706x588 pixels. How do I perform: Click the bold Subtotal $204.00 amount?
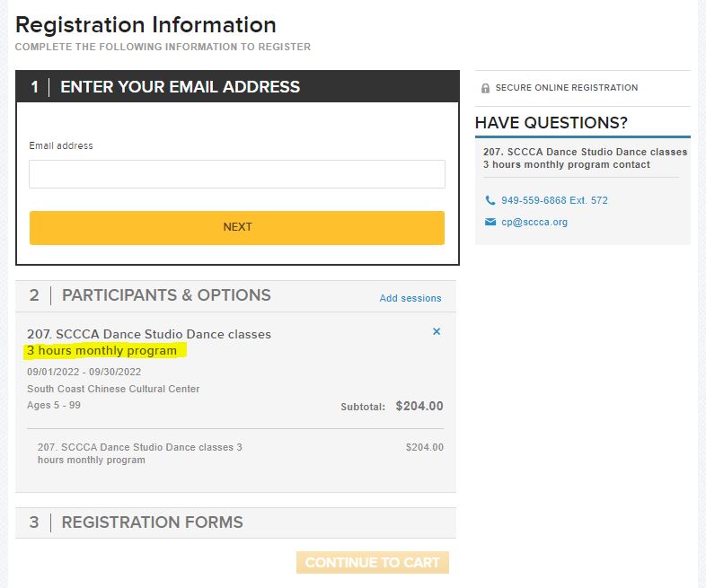[x=419, y=407]
